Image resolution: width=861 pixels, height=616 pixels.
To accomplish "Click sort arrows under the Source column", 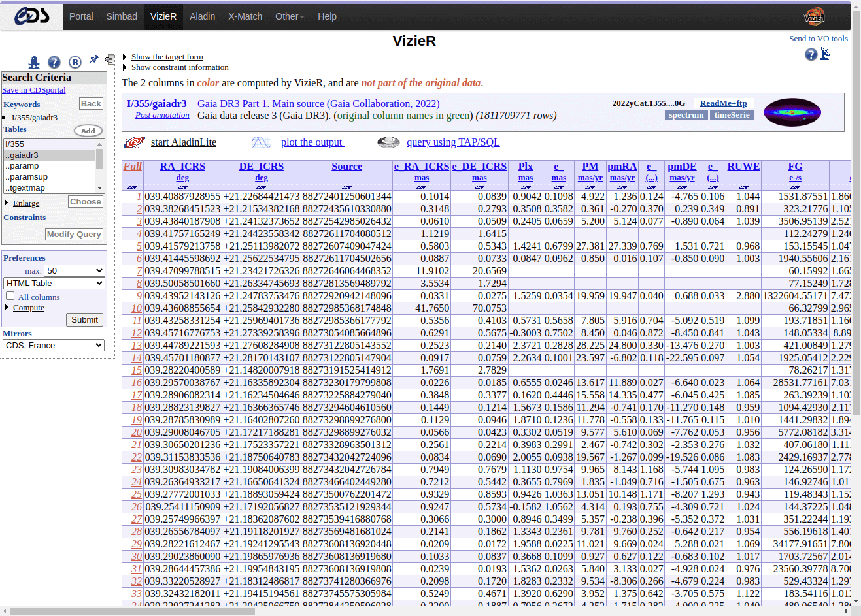I will (346, 187).
